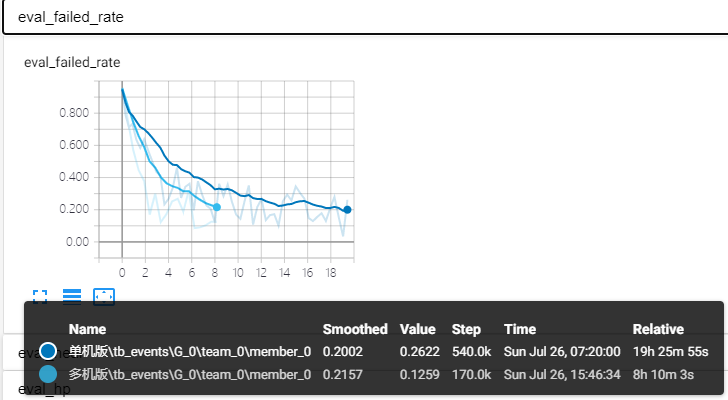Click the Relative column header
The image size is (728, 400).
[x=658, y=329]
